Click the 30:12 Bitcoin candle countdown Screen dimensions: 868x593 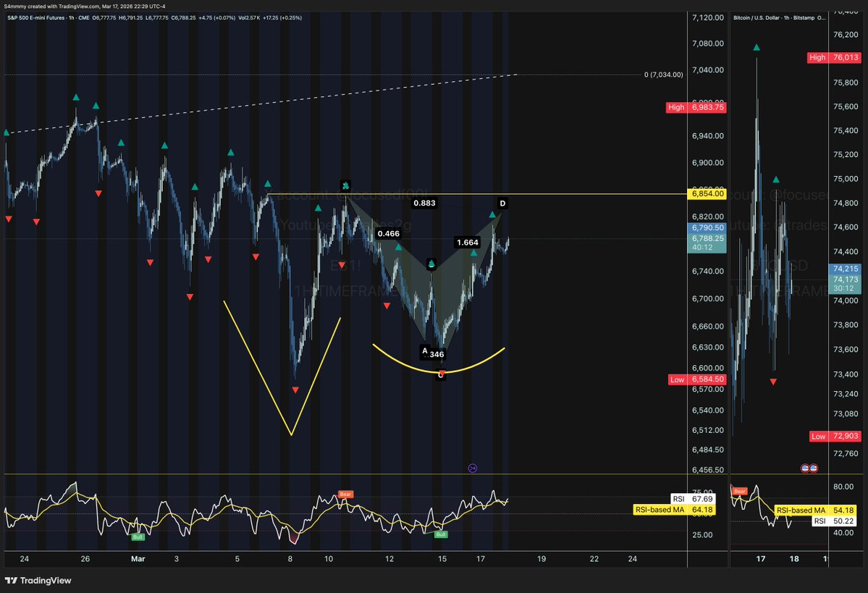pos(843,288)
